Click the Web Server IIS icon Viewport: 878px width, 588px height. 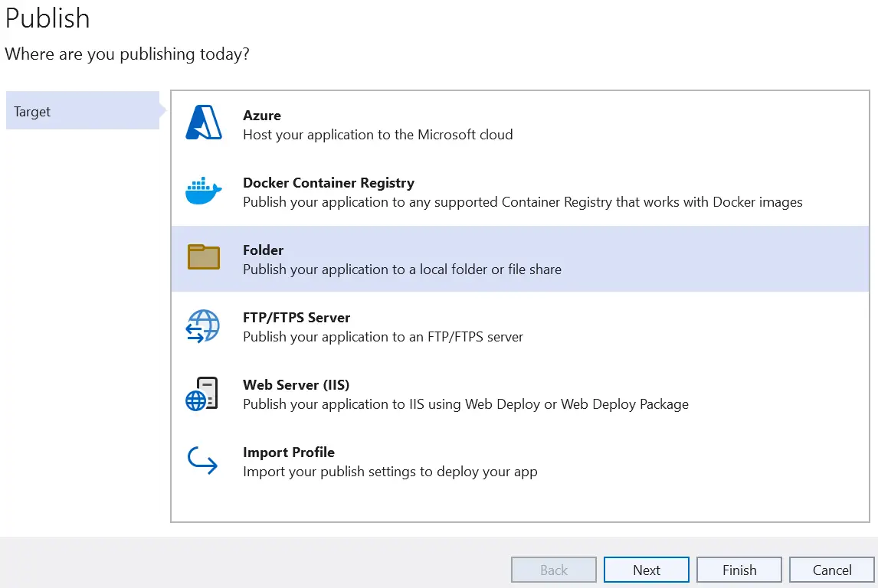pyautogui.click(x=201, y=394)
